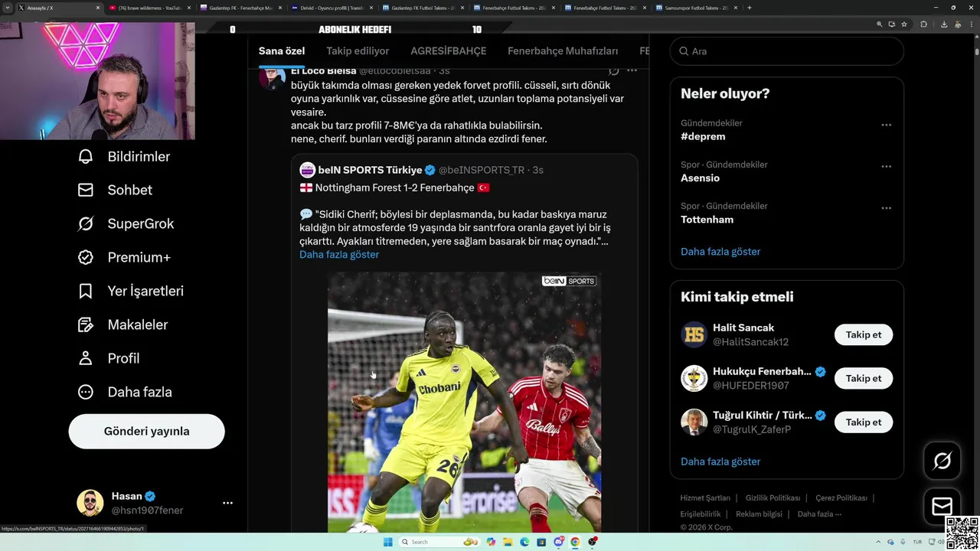Open SuperGrok icon in sidebar
Screen dimensions: 980x551
(x=86, y=223)
